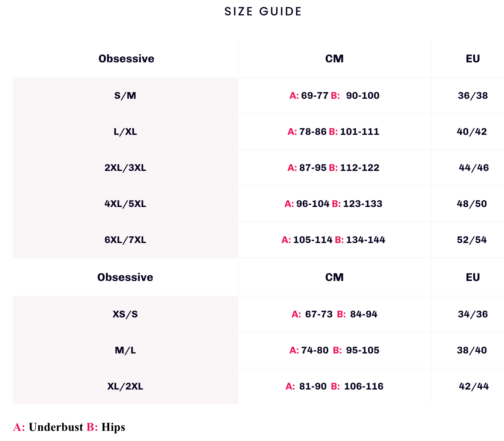Select the M/L size label

pos(125,350)
